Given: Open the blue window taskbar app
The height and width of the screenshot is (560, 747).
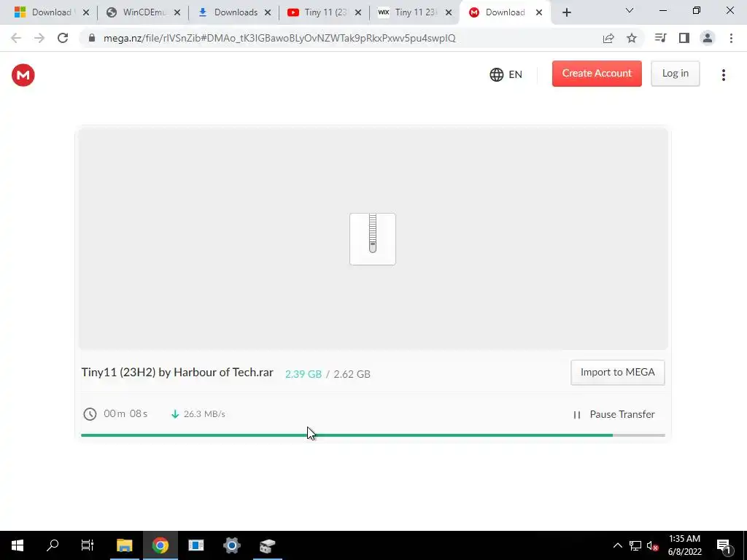Looking at the screenshot, I should pyautogui.click(x=196, y=545).
